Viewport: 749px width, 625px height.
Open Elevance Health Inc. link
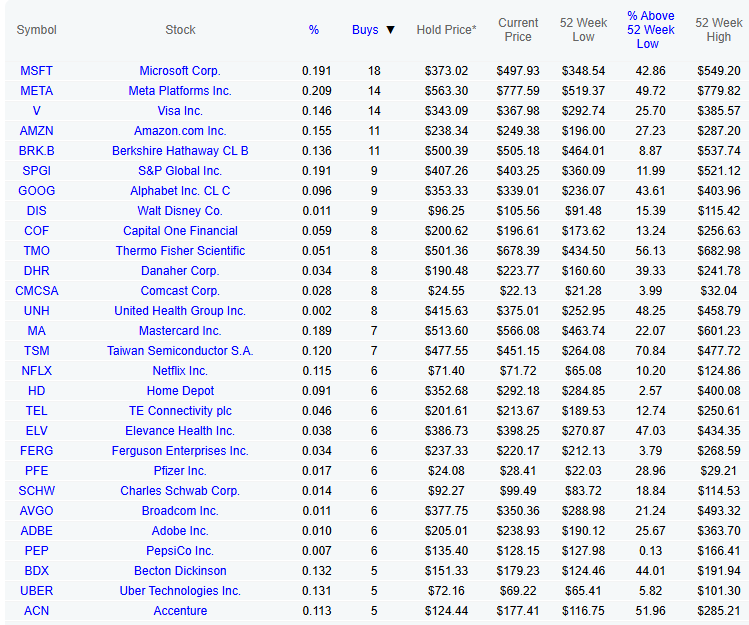click(x=180, y=431)
